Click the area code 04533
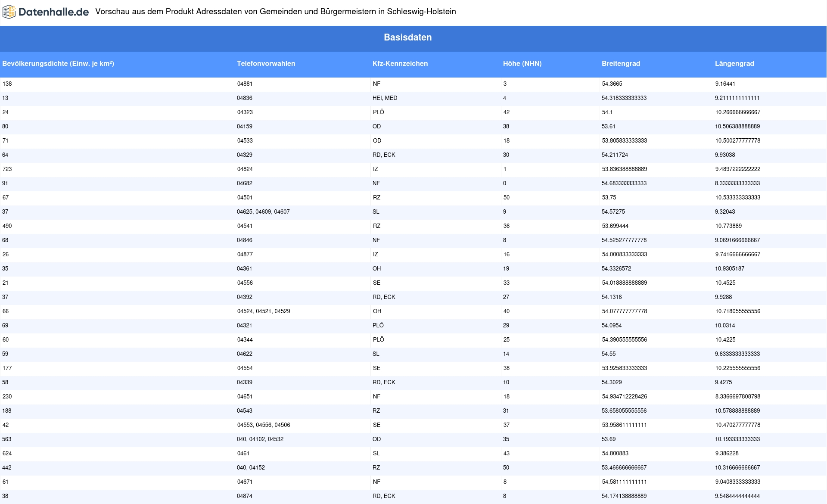This screenshot has height=504, width=827. (245, 141)
